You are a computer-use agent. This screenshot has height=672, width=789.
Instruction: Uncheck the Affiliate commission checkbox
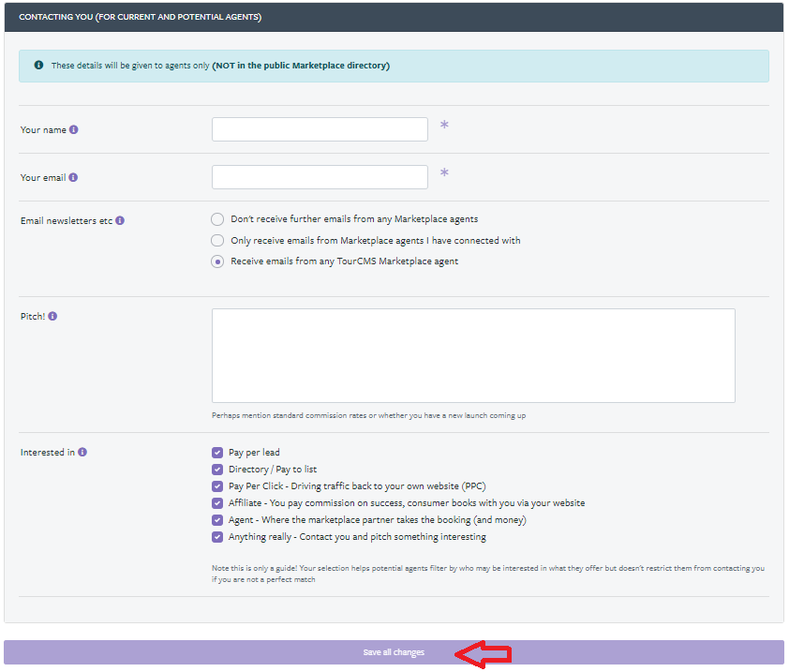tap(217, 503)
